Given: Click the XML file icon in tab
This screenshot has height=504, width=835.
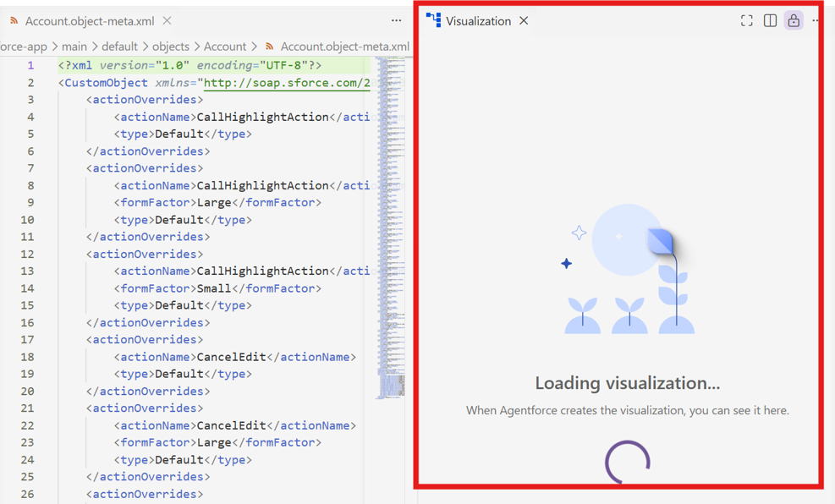Looking at the screenshot, I should (x=14, y=21).
